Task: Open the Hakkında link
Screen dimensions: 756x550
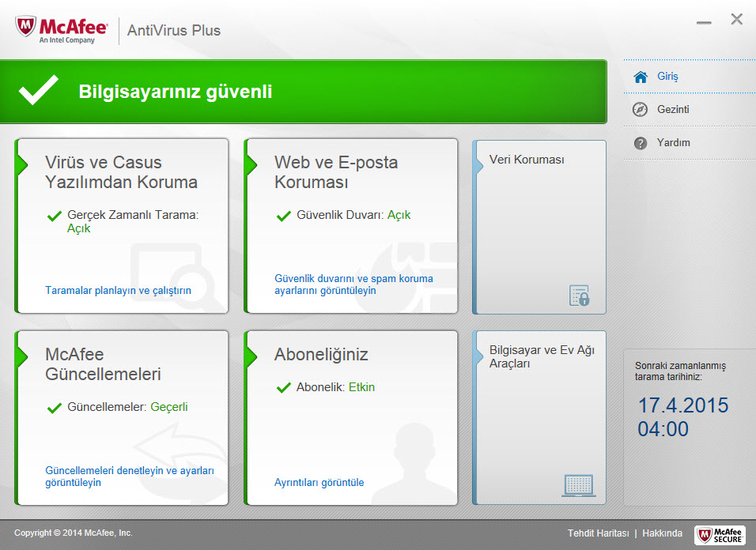Action: [662, 533]
